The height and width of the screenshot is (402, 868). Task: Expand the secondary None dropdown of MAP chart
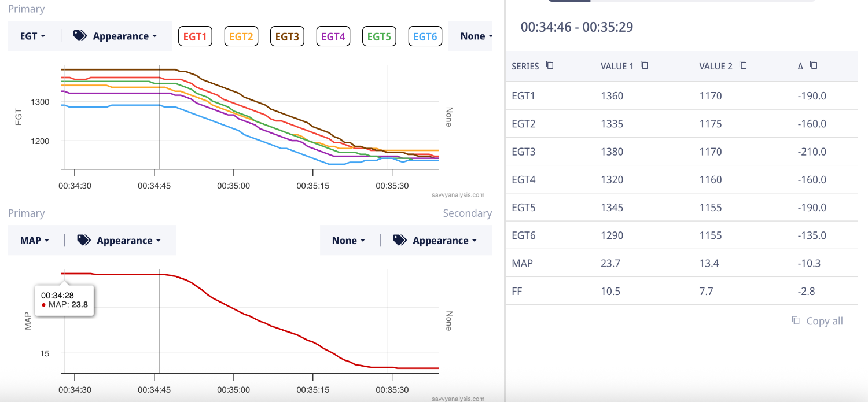[x=348, y=241]
